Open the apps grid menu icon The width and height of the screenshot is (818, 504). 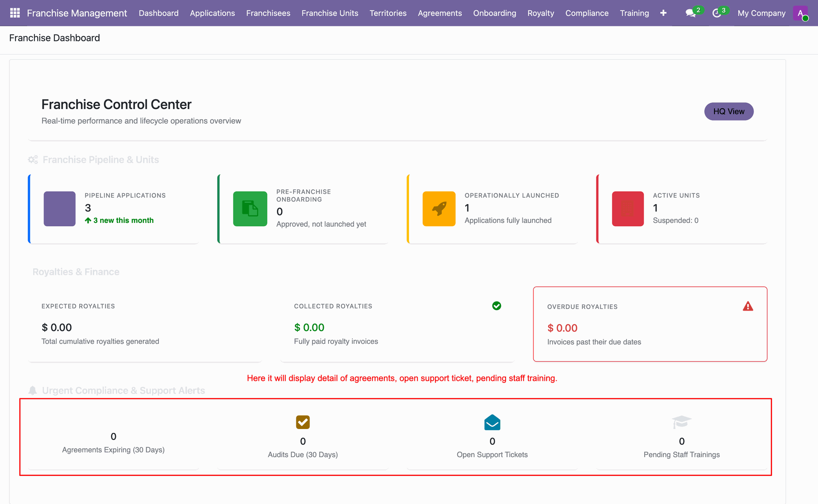point(15,13)
